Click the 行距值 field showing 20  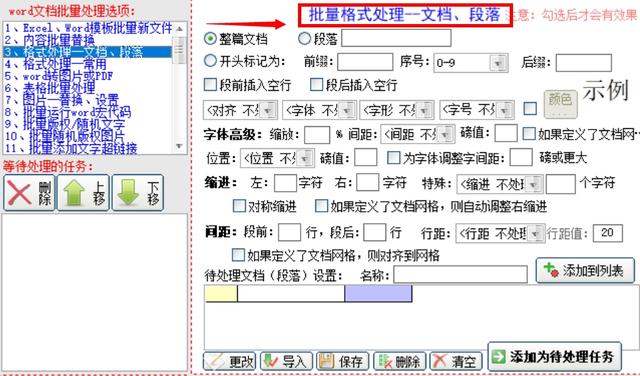[x=608, y=233]
